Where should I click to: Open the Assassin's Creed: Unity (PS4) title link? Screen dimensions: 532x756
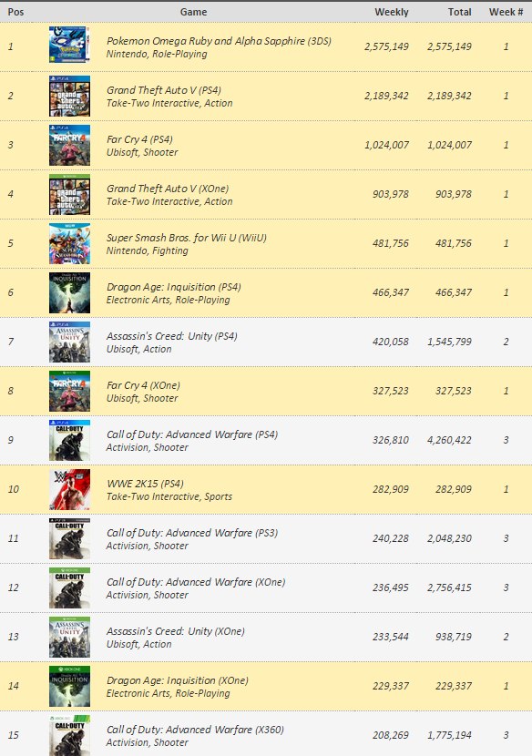(171, 336)
